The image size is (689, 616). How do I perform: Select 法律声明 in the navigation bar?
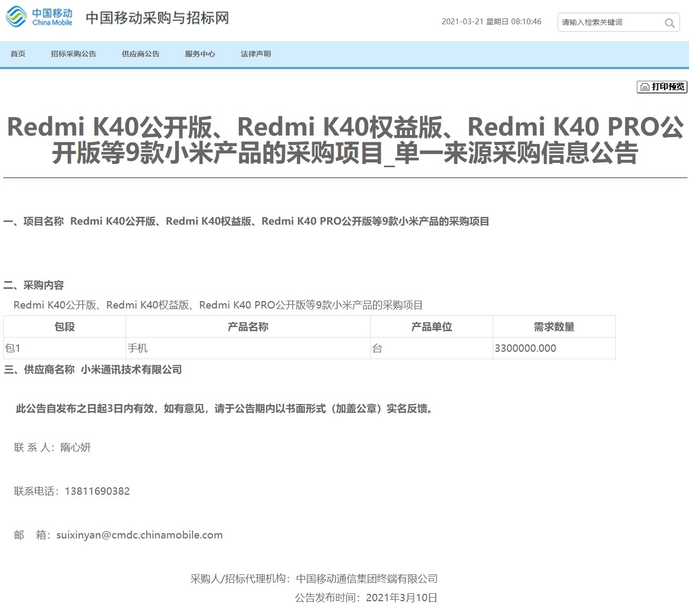click(x=256, y=54)
